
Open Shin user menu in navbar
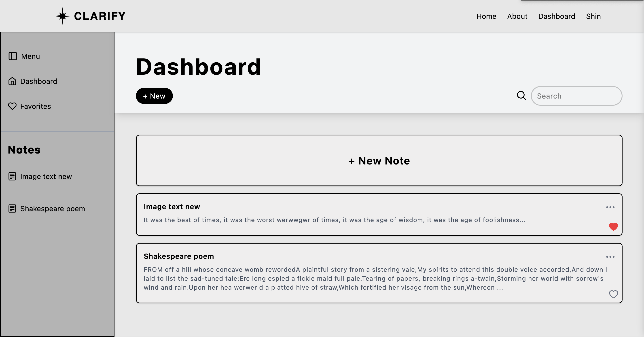click(x=593, y=16)
